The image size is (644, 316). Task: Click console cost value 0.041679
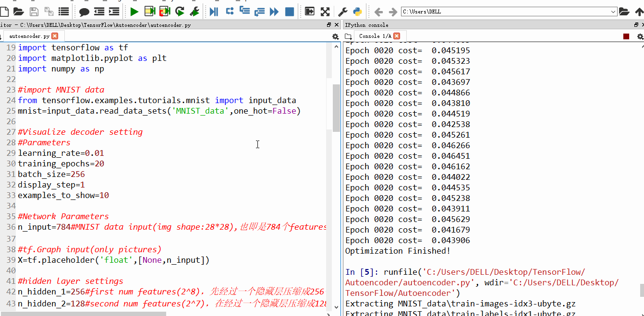[x=450, y=230]
